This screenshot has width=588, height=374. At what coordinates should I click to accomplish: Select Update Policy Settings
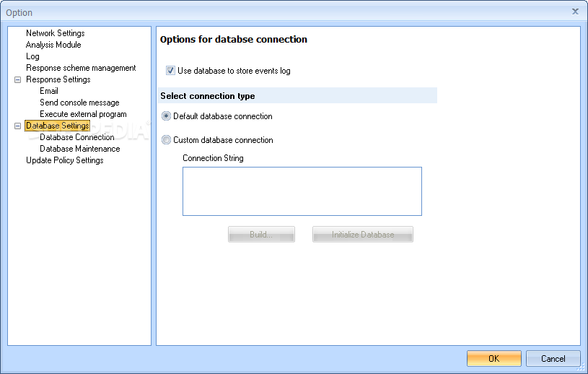pos(64,160)
